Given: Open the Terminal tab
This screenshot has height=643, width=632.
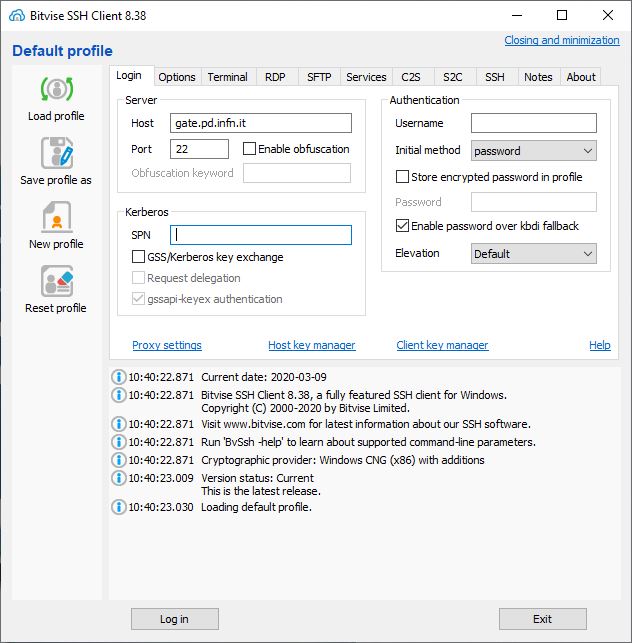Looking at the screenshot, I should (228, 77).
